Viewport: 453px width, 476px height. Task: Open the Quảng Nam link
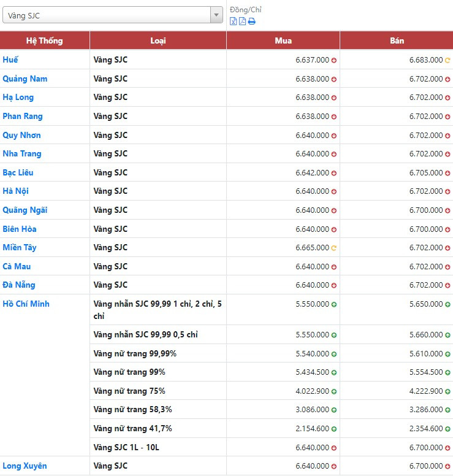tap(25, 79)
